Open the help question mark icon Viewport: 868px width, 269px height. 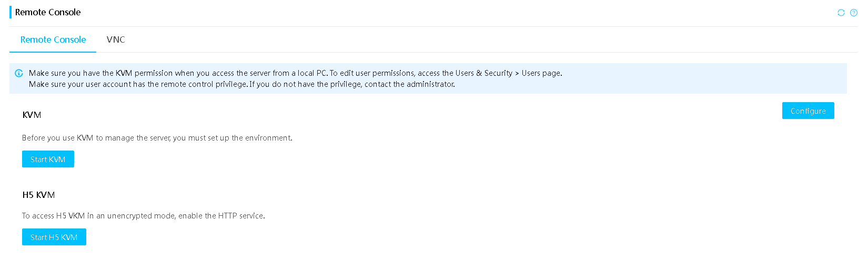(854, 13)
